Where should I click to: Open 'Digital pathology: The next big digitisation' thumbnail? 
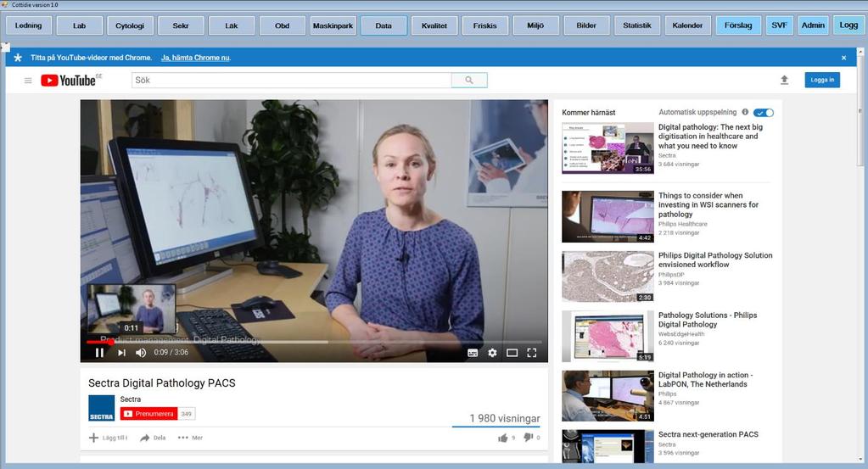608,148
